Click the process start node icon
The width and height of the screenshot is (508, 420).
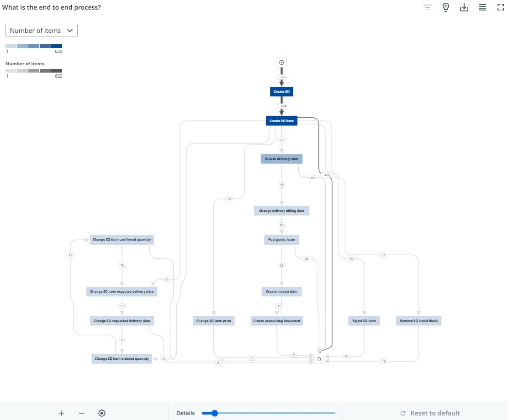pos(281,63)
